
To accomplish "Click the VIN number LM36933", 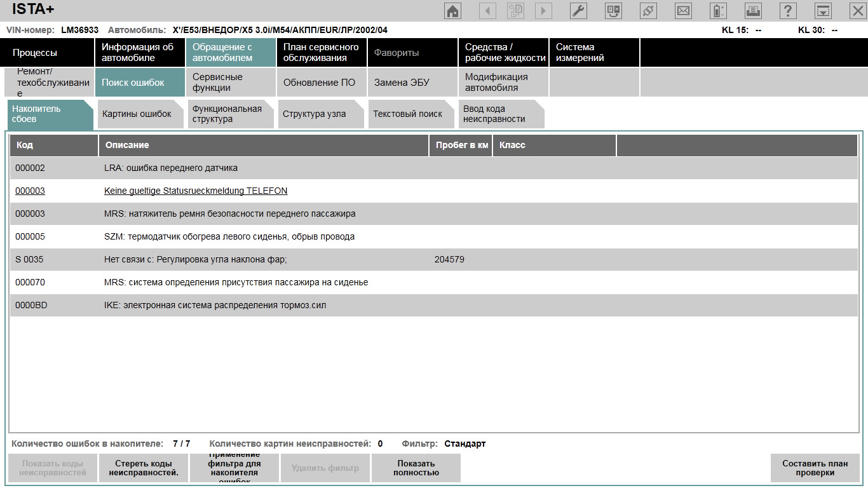I will click(79, 30).
